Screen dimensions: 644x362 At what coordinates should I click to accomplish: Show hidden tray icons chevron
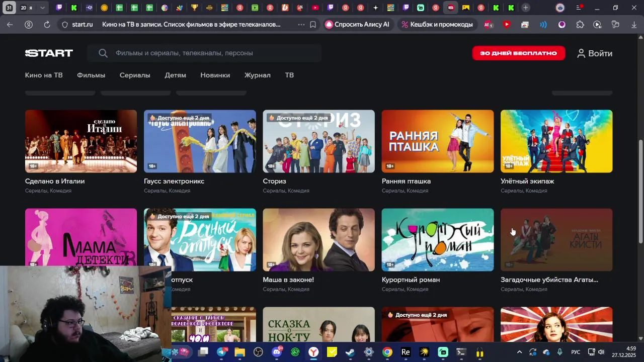tap(519, 352)
